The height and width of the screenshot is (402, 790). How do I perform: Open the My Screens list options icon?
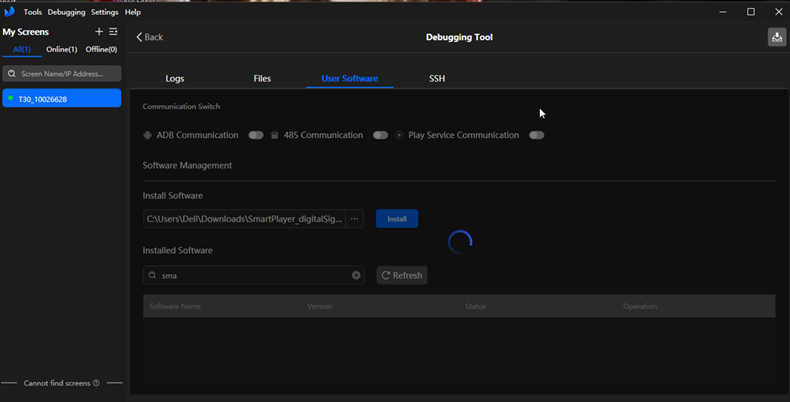click(x=113, y=32)
